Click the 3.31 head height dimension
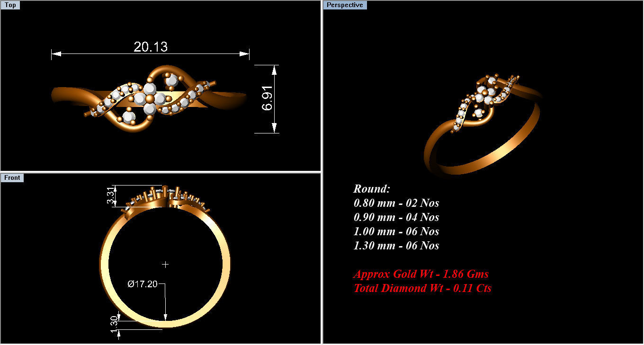644x345 pixels. click(111, 195)
